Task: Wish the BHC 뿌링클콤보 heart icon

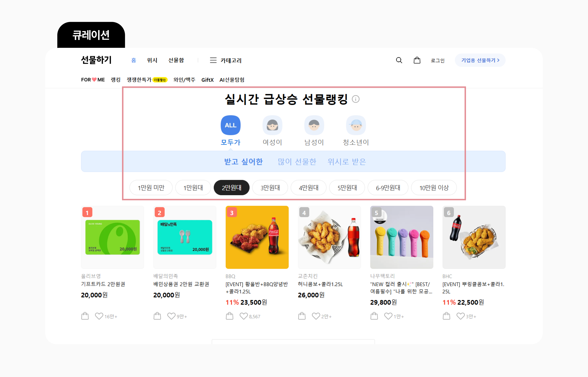Action: pyautogui.click(x=461, y=316)
